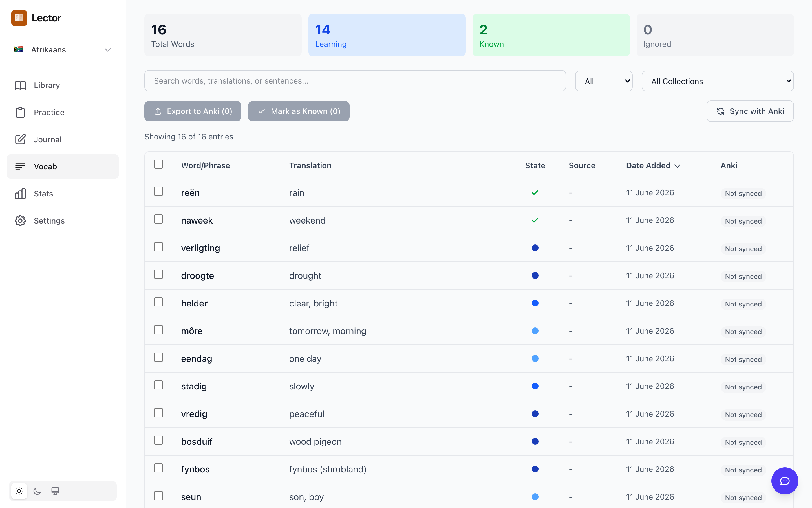Switch to light theme sun icon
812x508 pixels.
(19, 491)
